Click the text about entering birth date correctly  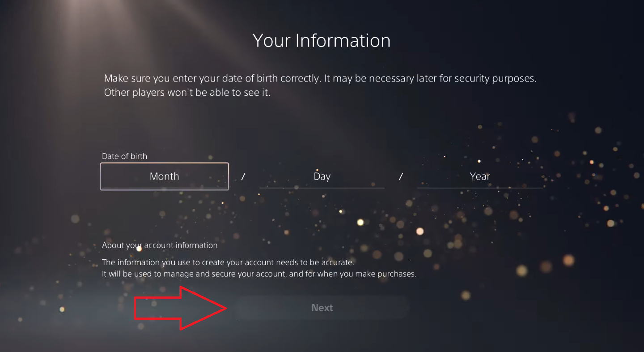(x=320, y=78)
